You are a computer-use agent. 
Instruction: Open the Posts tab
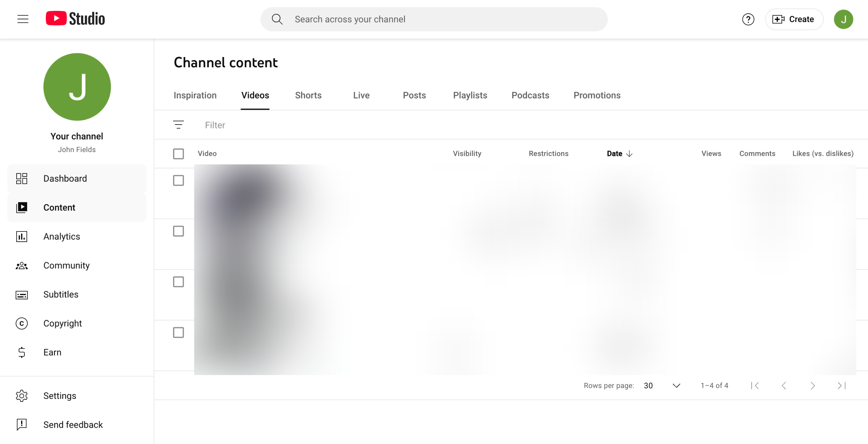coord(414,95)
